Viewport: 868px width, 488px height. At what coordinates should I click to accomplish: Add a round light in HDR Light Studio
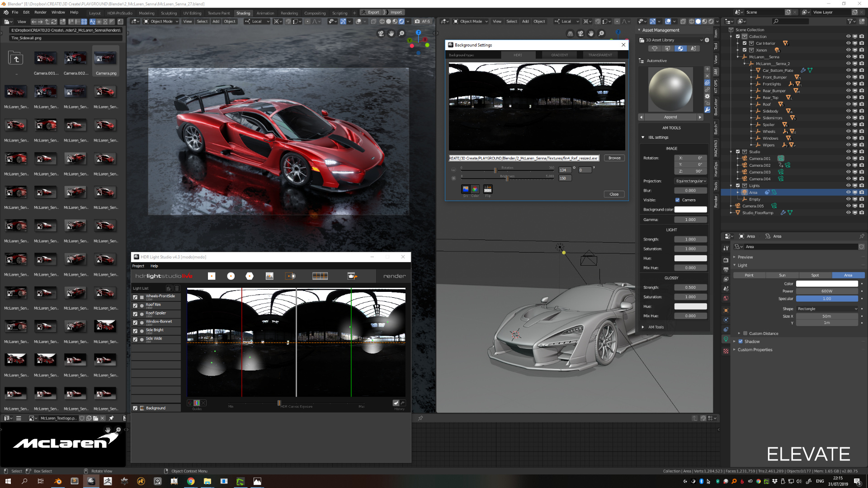click(231, 276)
